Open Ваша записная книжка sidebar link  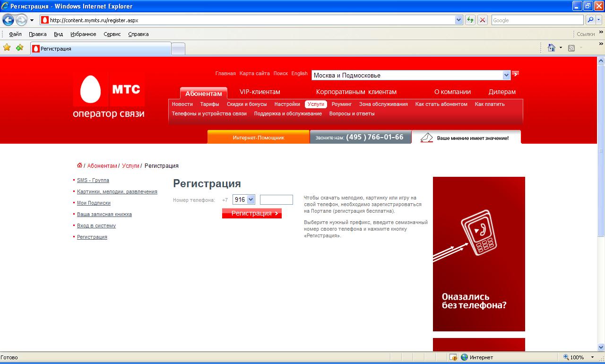click(104, 214)
